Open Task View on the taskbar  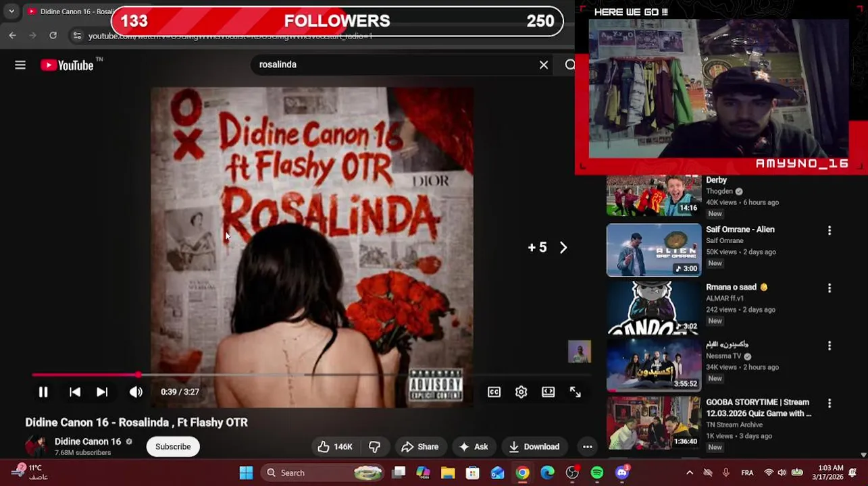[x=399, y=473]
